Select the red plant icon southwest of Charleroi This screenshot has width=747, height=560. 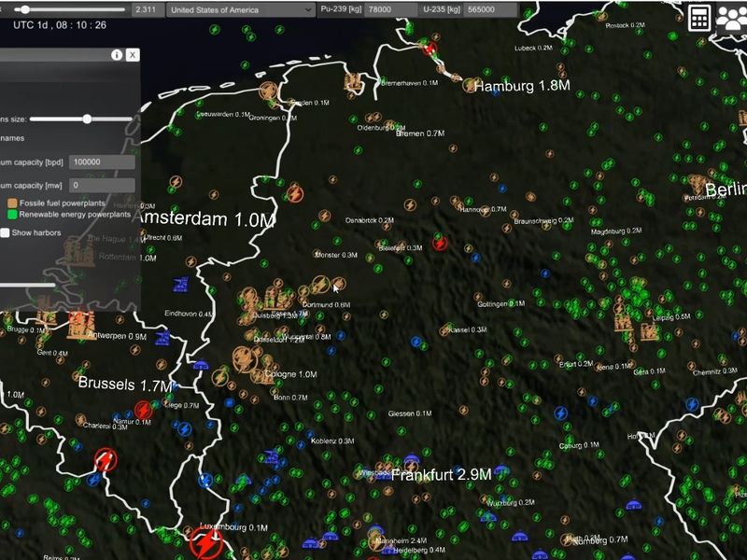tap(106, 460)
